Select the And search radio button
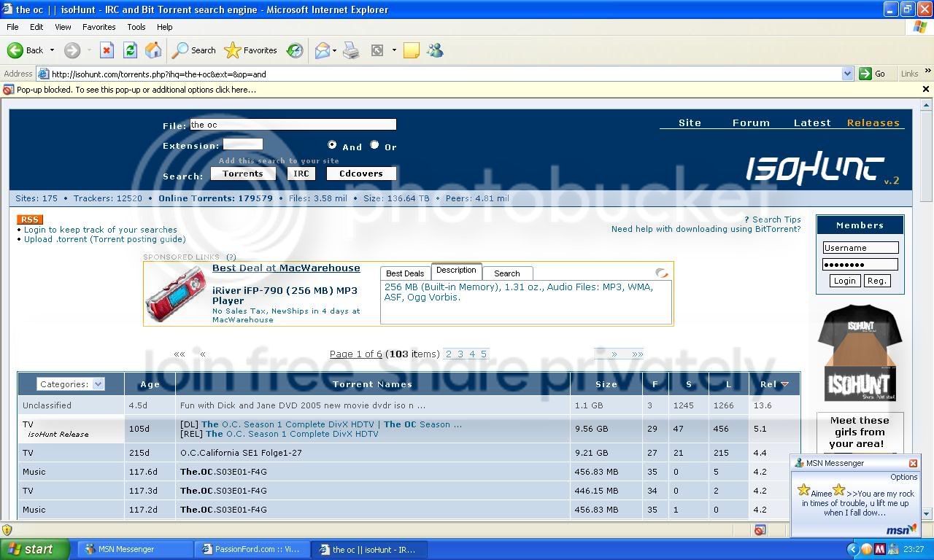 pos(332,145)
